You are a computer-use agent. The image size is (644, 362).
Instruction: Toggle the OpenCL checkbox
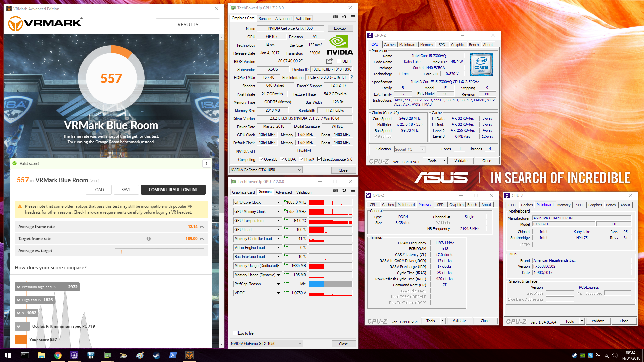[x=261, y=159]
